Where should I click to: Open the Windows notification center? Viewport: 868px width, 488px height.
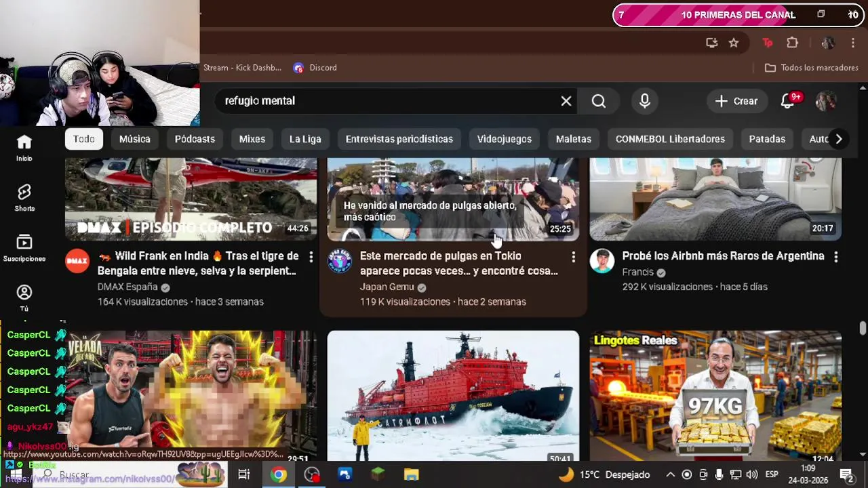click(x=846, y=475)
